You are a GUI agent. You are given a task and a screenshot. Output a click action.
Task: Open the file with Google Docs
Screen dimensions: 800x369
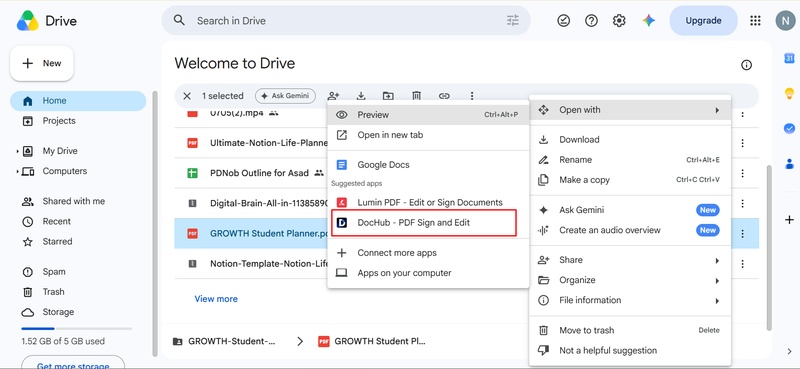click(428, 165)
